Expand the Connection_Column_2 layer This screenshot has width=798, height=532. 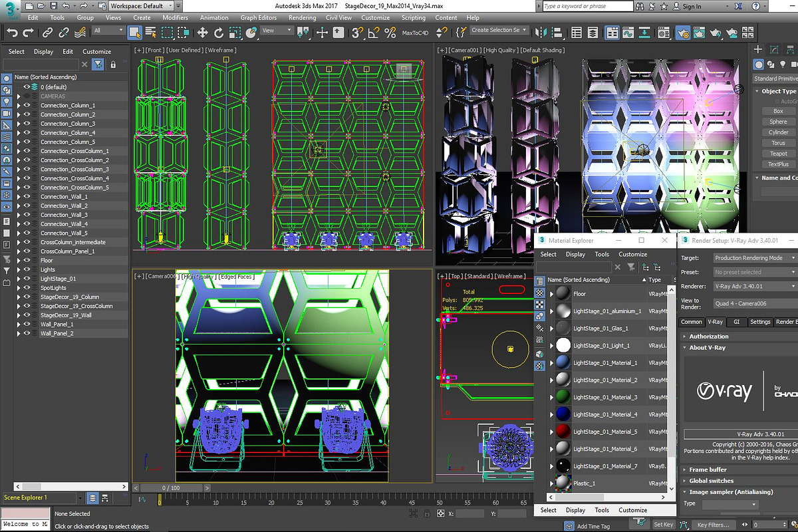(19, 114)
